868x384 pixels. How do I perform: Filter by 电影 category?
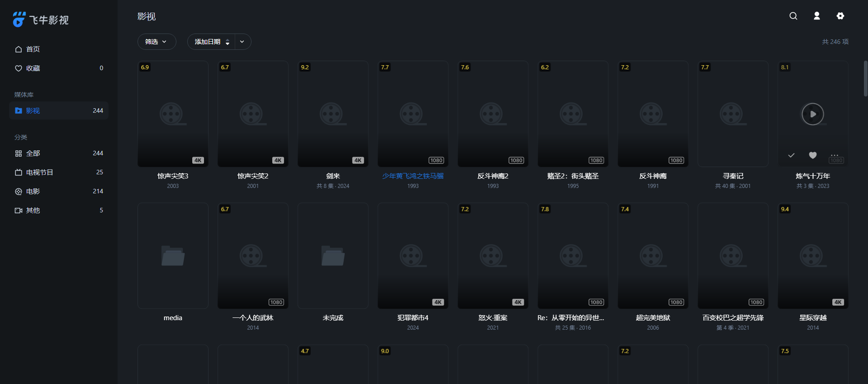click(59, 191)
